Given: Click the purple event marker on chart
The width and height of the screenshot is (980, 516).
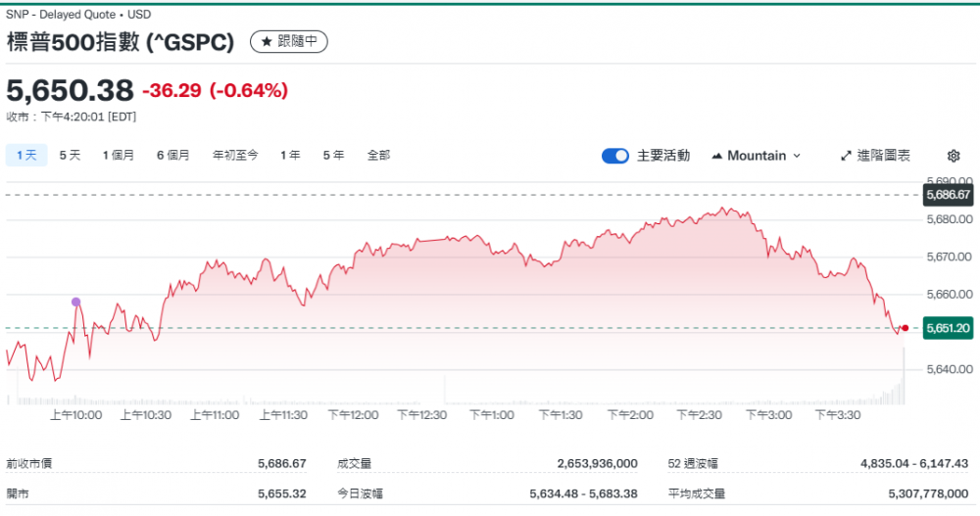Looking at the screenshot, I should (x=76, y=302).
